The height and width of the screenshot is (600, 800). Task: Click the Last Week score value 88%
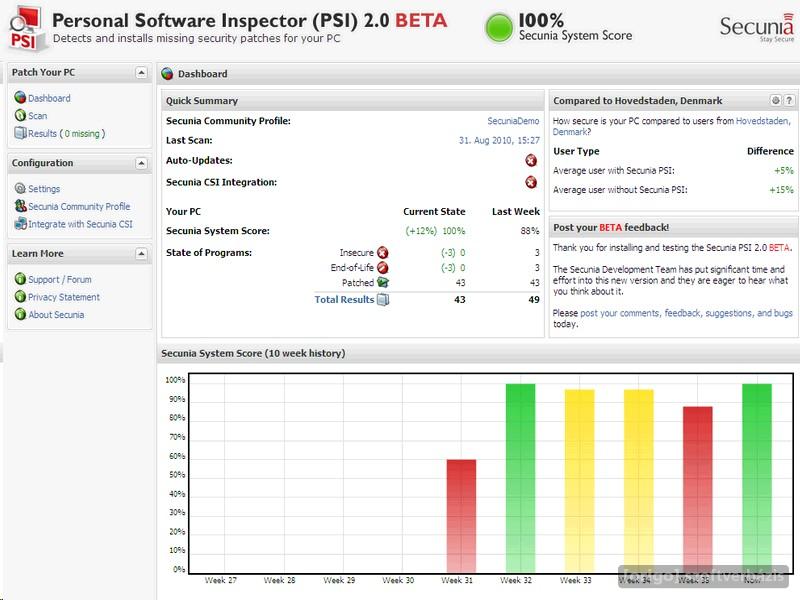(x=530, y=231)
